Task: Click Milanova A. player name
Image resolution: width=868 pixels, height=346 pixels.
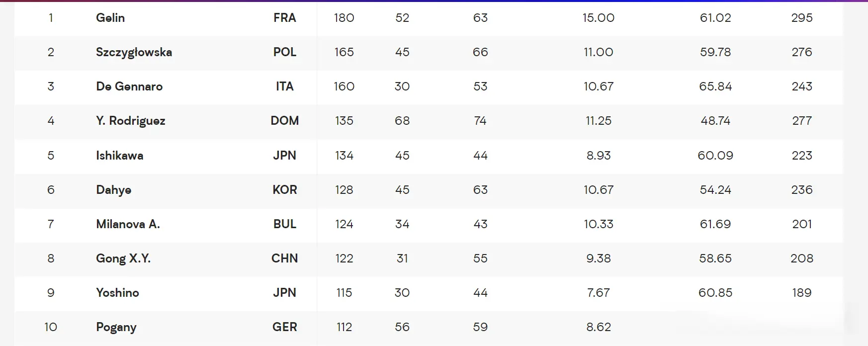Action: click(128, 224)
